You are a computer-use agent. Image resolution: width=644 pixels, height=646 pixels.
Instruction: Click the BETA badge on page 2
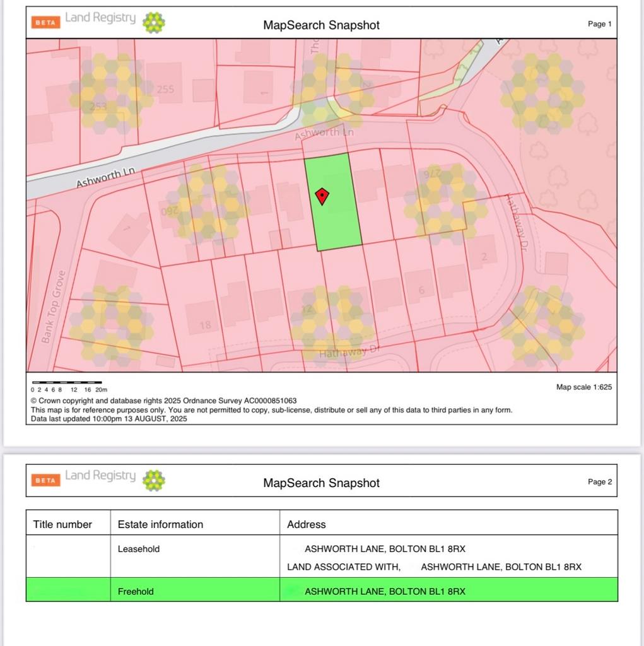click(45, 480)
